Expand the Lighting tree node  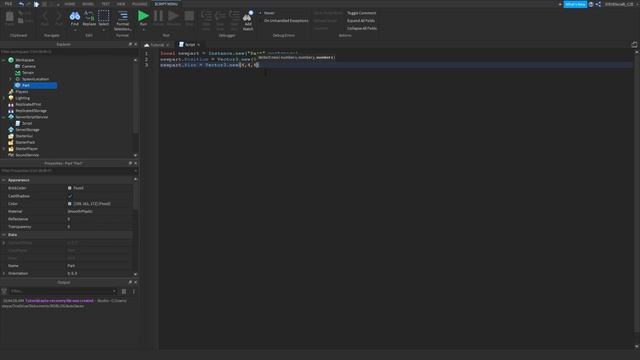click(x=4, y=98)
